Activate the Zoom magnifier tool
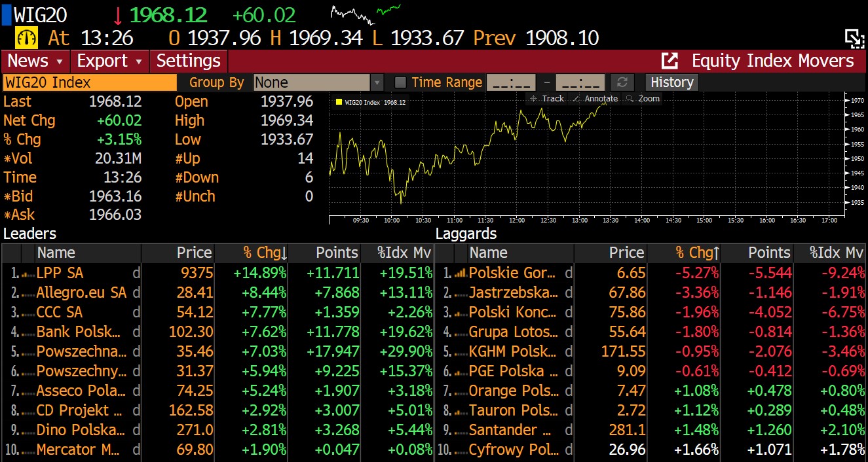The width and height of the screenshot is (868, 462). click(x=643, y=99)
